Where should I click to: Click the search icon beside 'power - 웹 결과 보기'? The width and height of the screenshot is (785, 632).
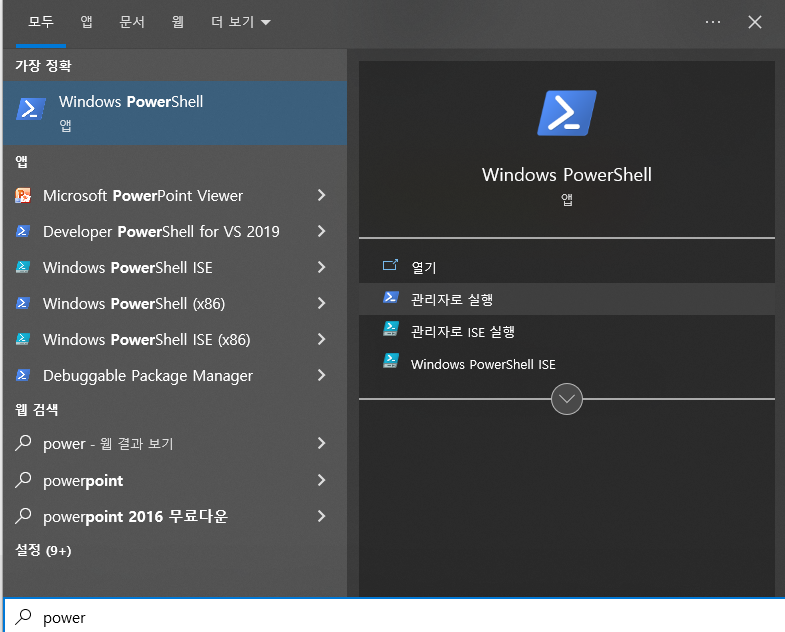23,443
